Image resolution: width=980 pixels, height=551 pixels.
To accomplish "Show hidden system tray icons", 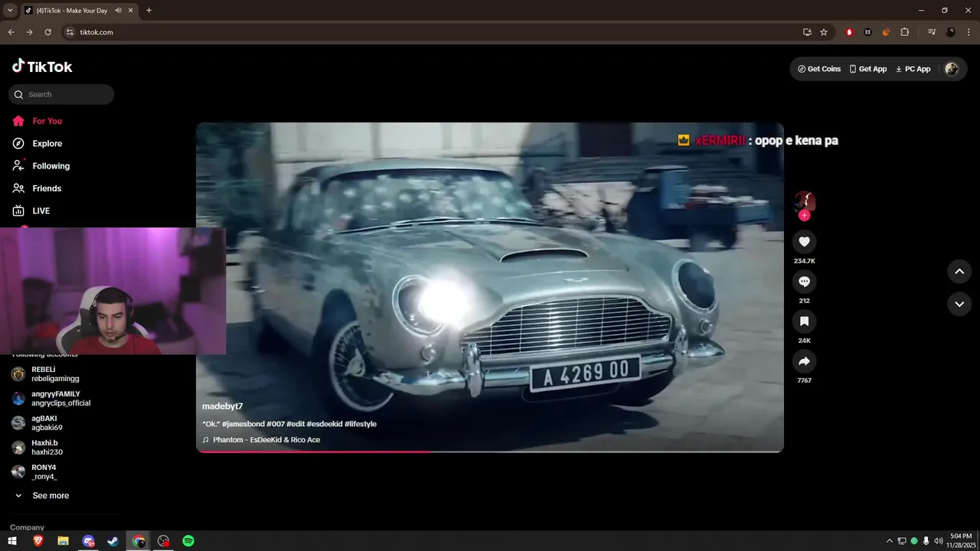I will [x=889, y=541].
